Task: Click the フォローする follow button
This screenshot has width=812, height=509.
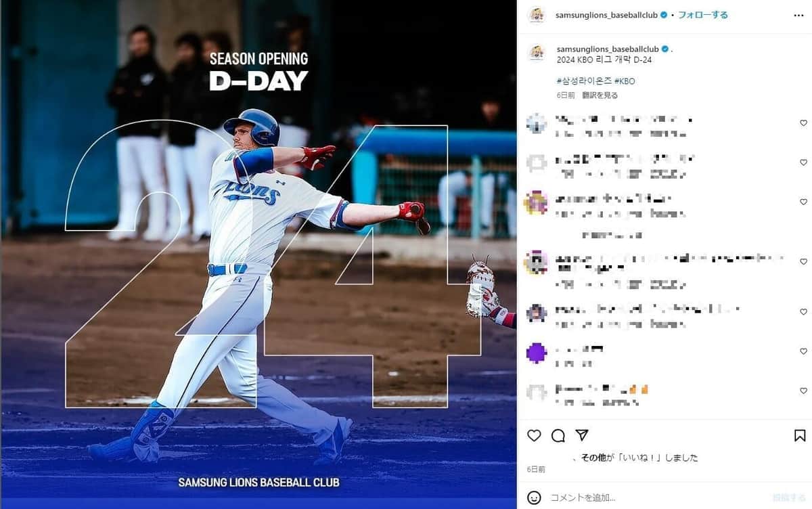Action: [703, 15]
